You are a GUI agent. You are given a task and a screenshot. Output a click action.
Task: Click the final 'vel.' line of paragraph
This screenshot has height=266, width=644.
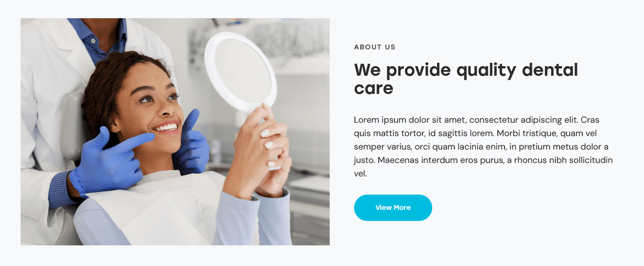coord(360,173)
